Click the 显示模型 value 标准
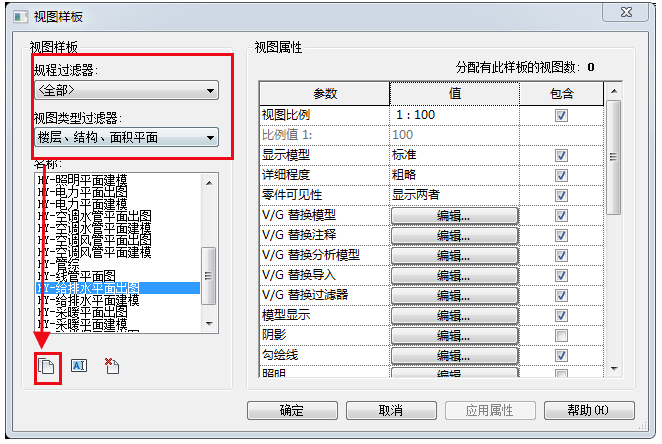662x444 pixels. (454, 155)
